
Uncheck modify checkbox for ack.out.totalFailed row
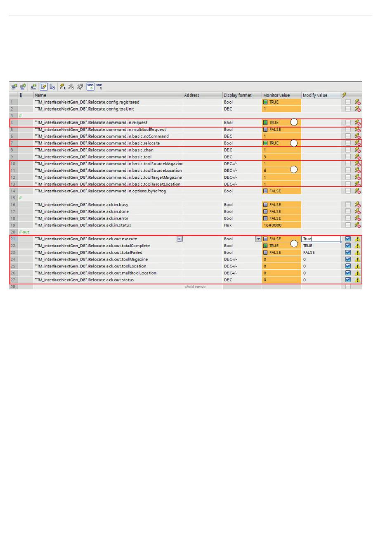point(348,253)
